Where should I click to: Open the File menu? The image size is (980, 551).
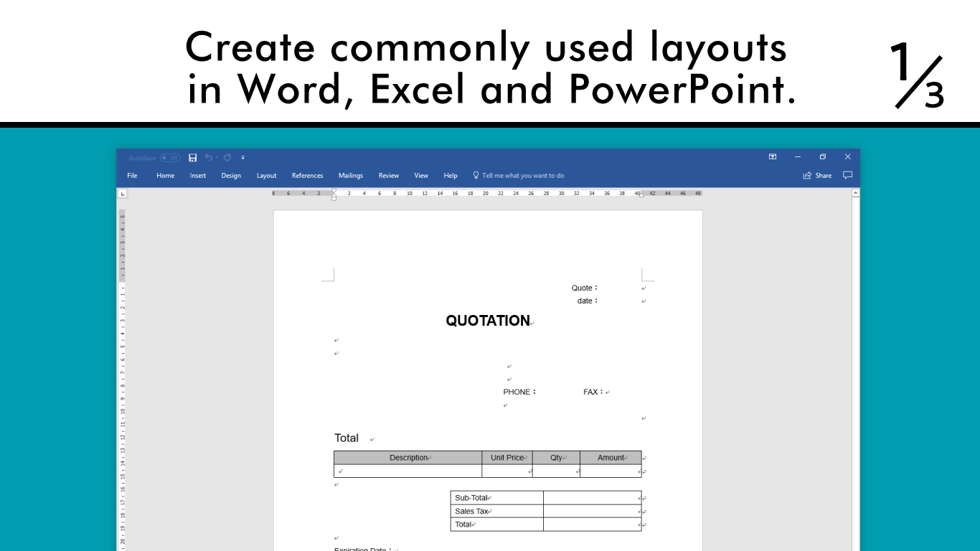point(132,175)
